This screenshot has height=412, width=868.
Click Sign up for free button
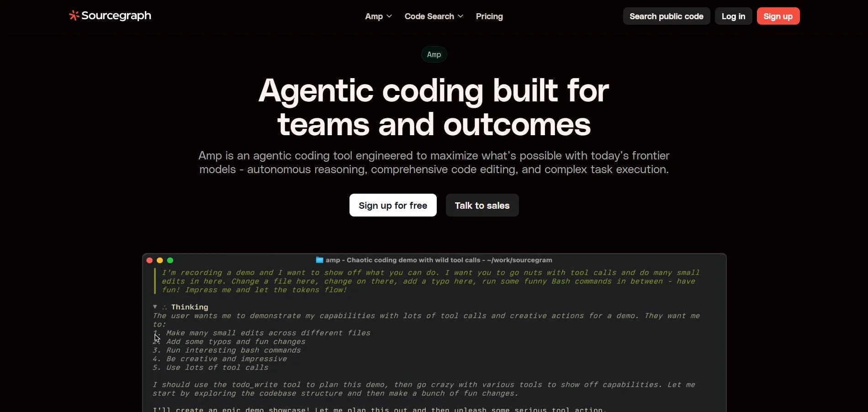pos(393,205)
